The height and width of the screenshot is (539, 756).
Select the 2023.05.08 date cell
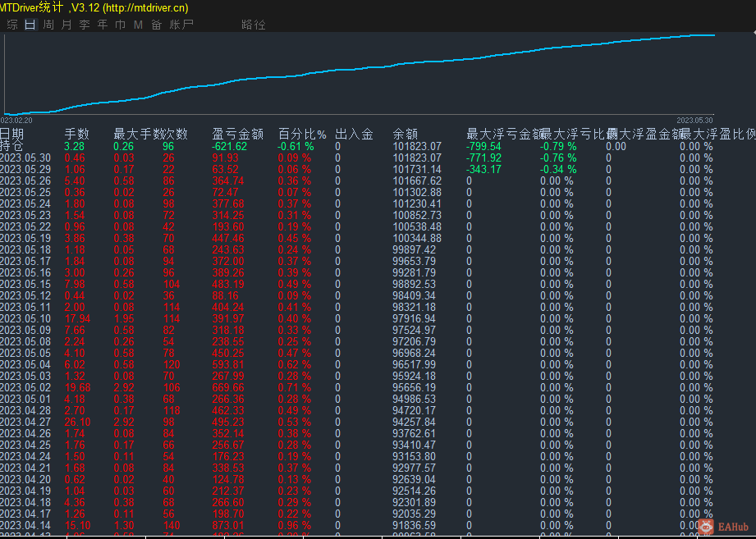(25, 341)
